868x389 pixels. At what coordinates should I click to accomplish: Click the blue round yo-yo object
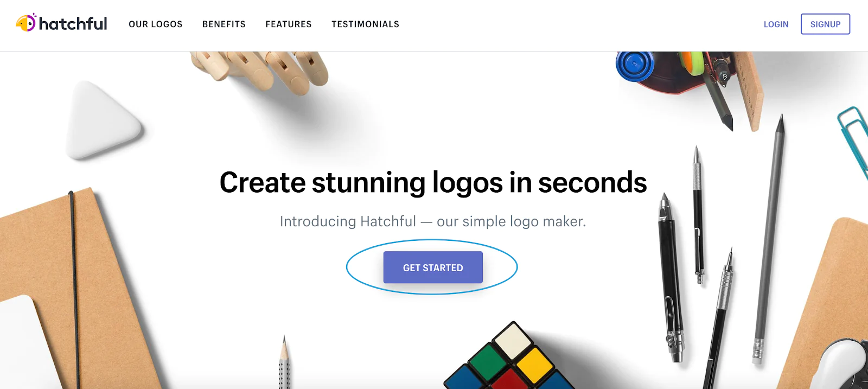[635, 65]
